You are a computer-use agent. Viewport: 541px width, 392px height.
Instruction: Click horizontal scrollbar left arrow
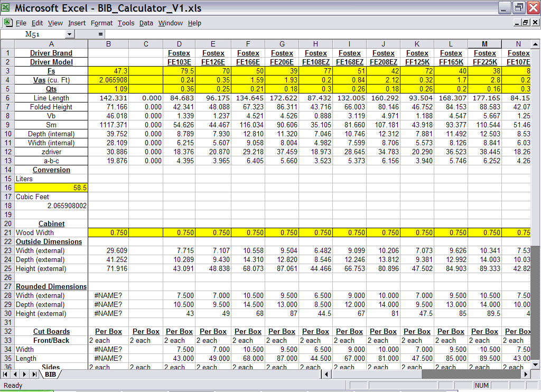click(x=327, y=374)
